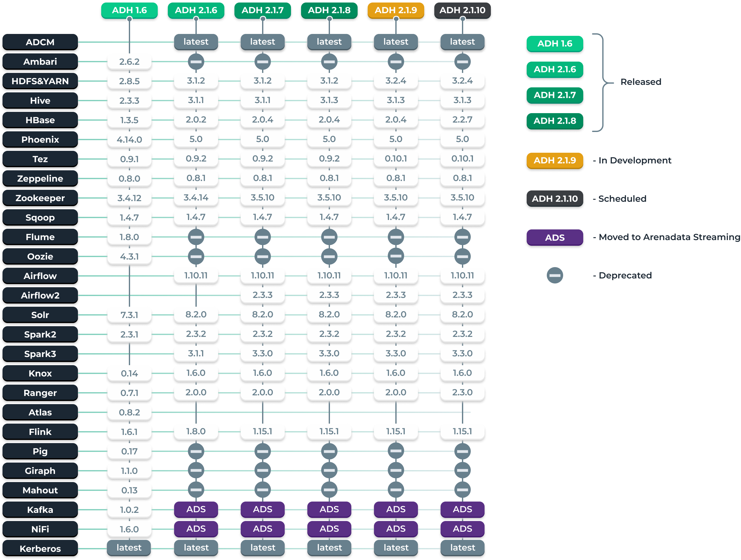This screenshot has height=560, width=741.
Task: Click Tez version 0.10.1 under ADH 2.1.9
Action: pyautogui.click(x=396, y=158)
